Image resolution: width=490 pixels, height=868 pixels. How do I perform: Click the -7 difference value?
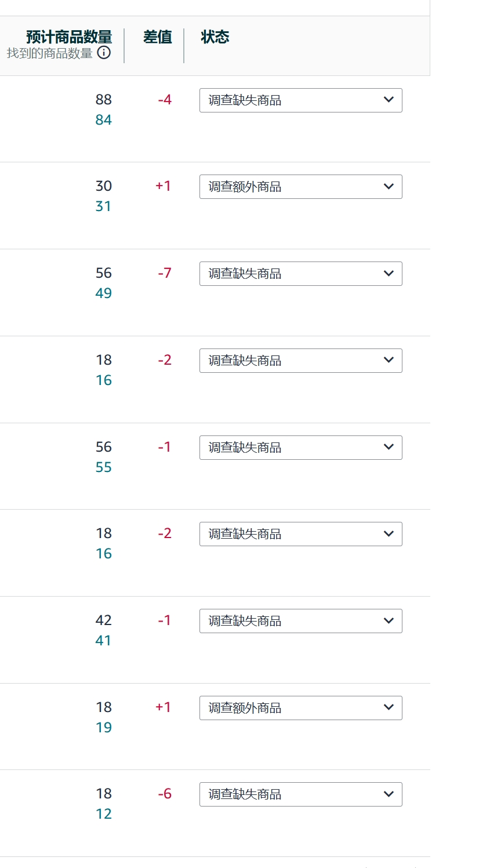[165, 273]
